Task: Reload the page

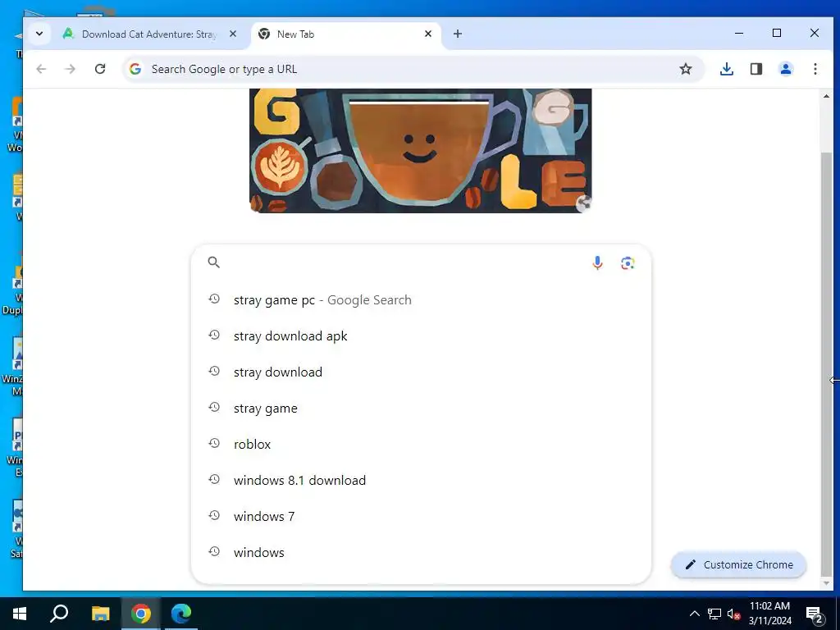Action: (x=99, y=69)
